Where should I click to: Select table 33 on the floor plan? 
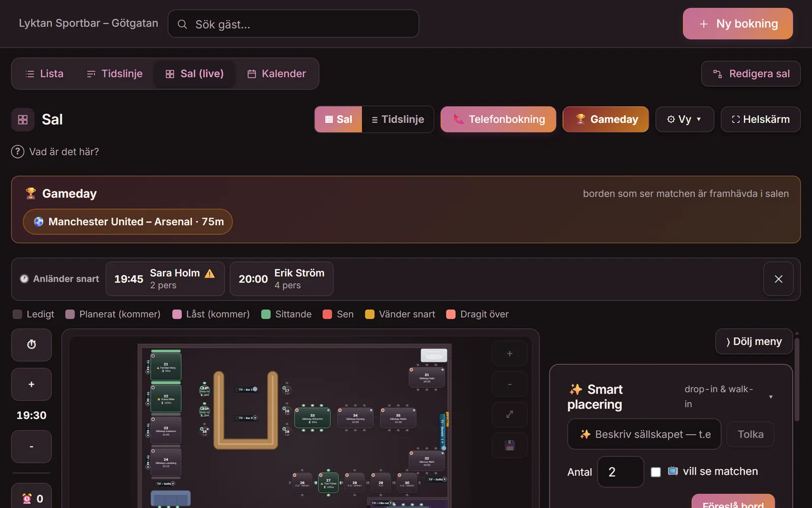[313, 418]
